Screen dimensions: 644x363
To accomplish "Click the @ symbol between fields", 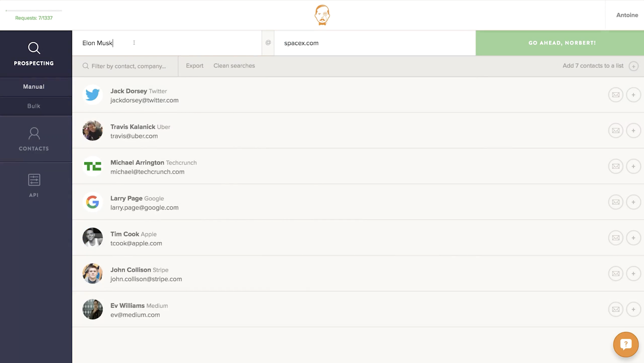I will 268,43.
